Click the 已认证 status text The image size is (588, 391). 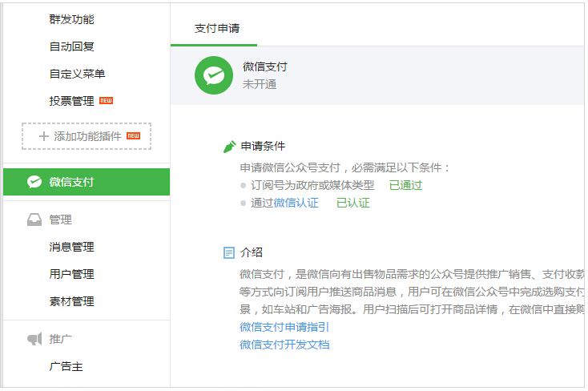352,203
